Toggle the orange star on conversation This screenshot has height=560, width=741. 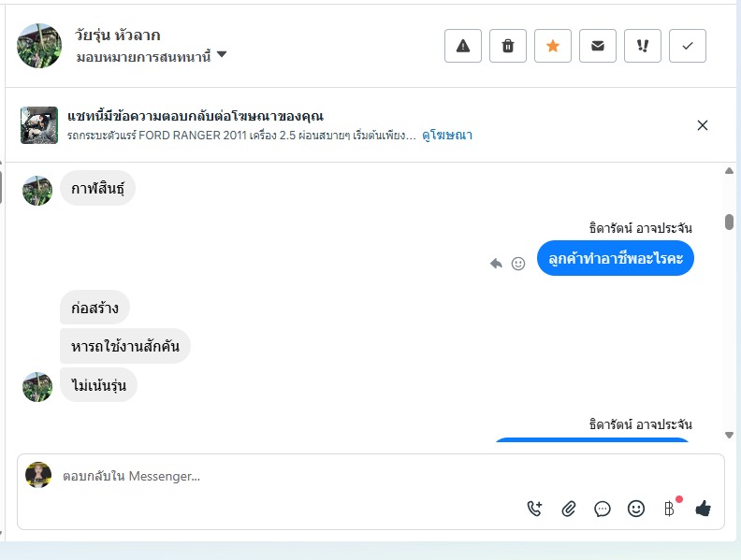[553, 46]
